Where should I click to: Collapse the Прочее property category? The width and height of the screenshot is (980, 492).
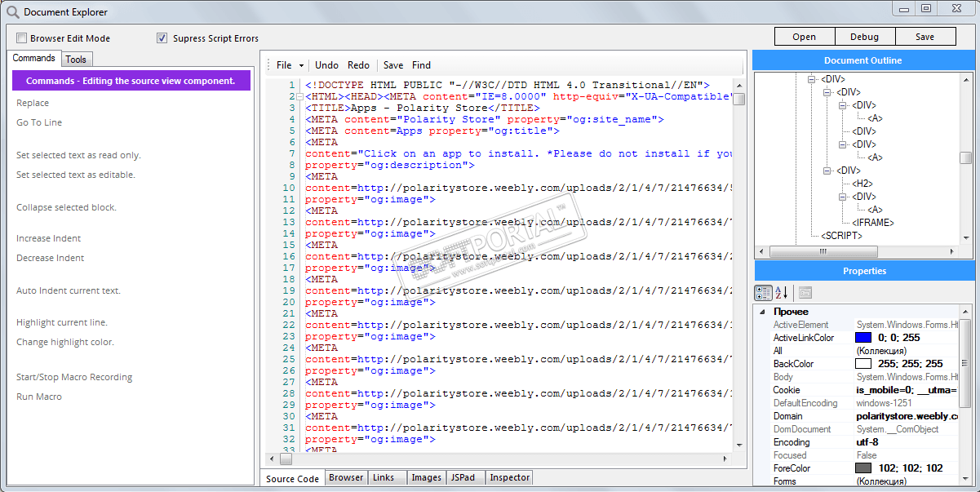(x=762, y=312)
